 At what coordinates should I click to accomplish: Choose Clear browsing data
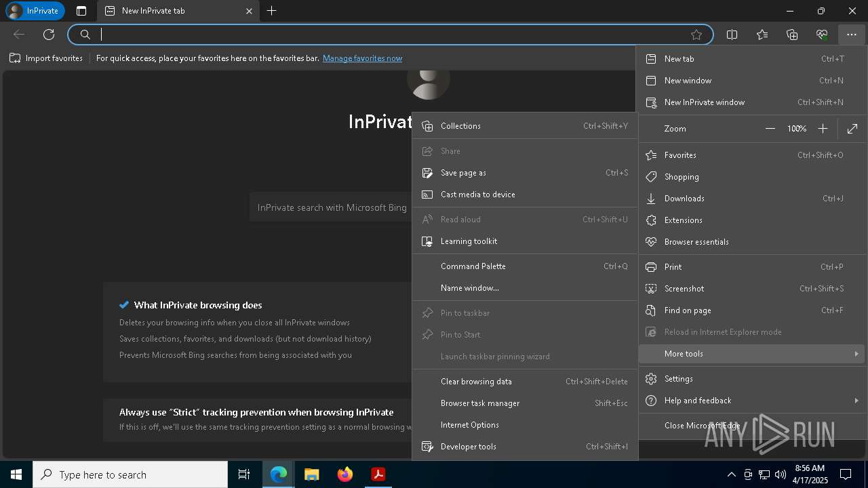(x=525, y=382)
